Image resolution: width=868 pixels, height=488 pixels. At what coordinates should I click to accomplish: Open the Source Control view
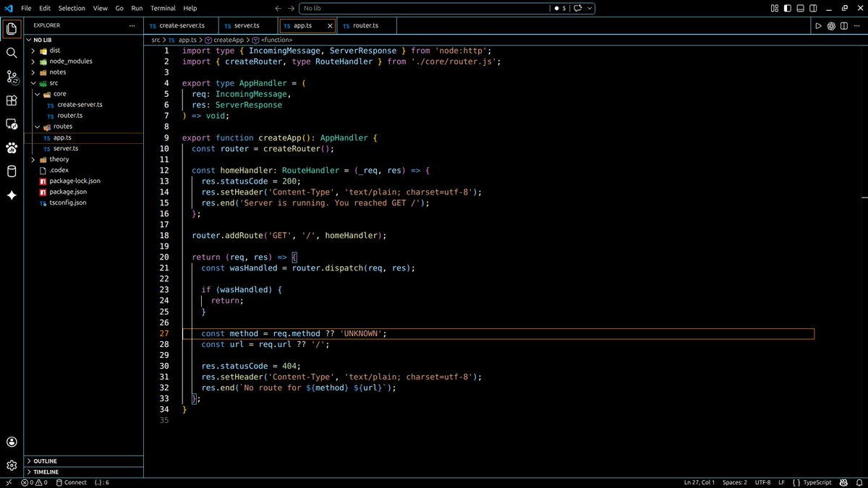point(12,77)
